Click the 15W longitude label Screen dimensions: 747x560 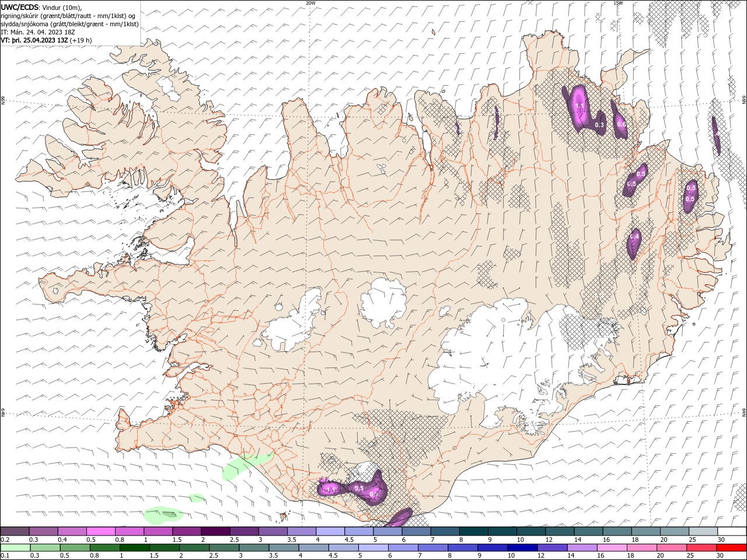pos(618,3)
